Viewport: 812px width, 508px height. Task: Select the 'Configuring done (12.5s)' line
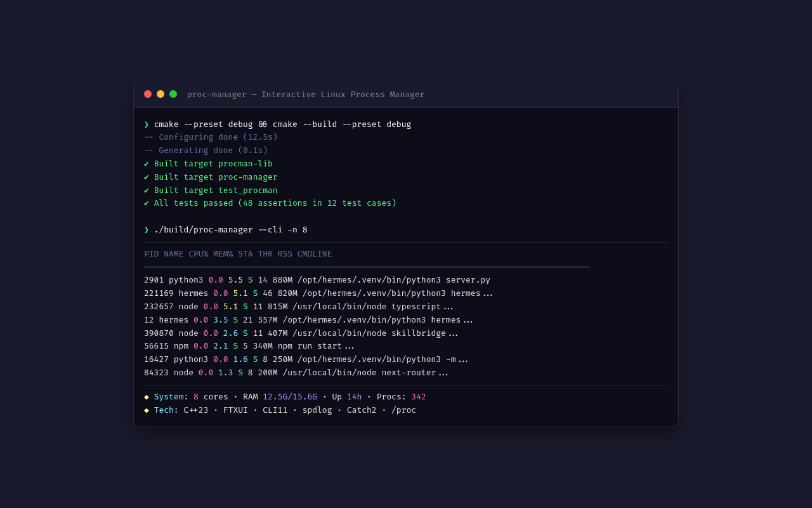click(211, 137)
